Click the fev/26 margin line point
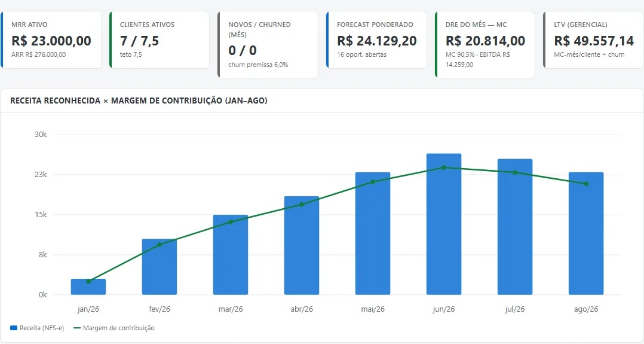Screen dimensions: 644x344 coord(160,245)
